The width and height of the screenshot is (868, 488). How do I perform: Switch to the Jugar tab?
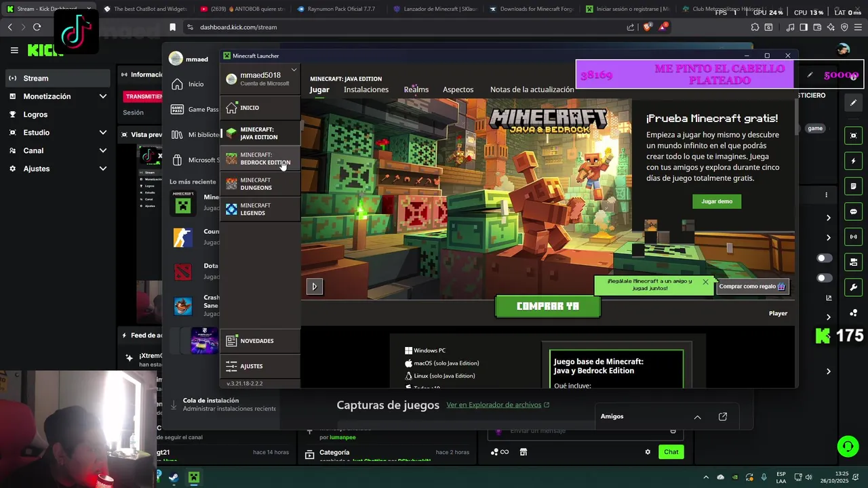[x=319, y=89]
